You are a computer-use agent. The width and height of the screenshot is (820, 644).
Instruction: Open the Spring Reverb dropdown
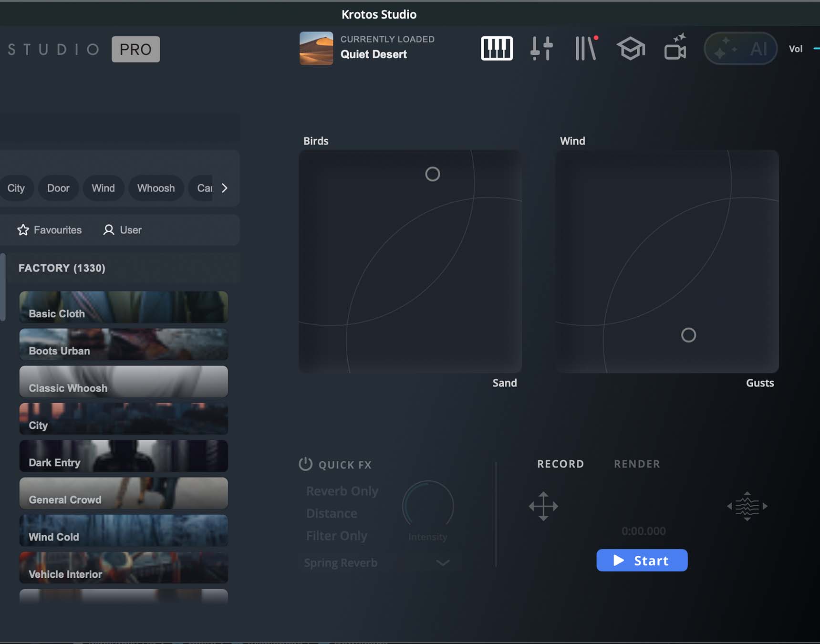377,563
